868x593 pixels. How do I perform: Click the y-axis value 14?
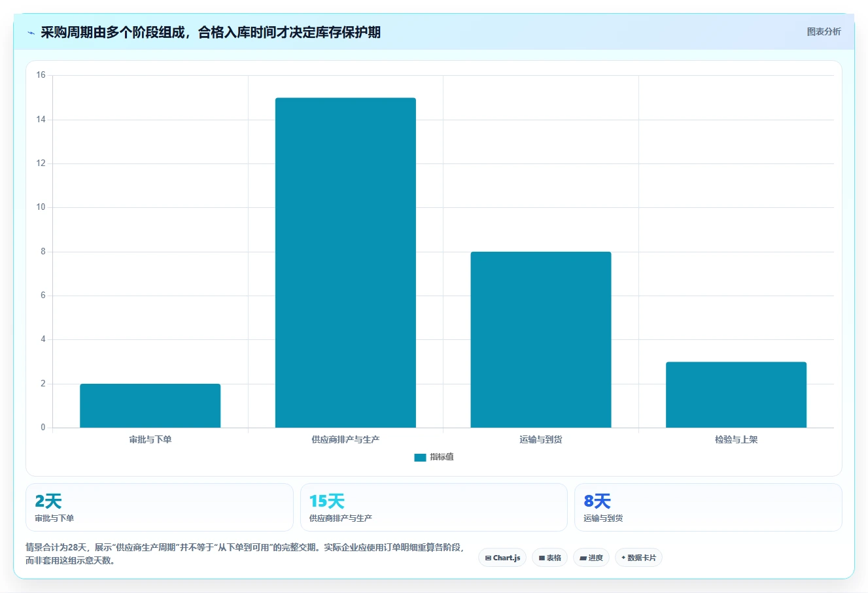coord(41,119)
